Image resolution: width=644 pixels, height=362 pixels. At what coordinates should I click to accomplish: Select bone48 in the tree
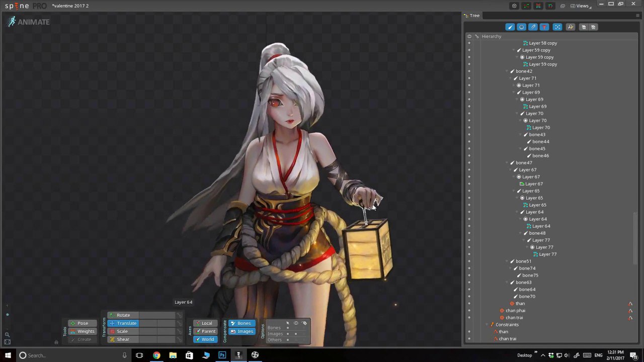pos(537,233)
